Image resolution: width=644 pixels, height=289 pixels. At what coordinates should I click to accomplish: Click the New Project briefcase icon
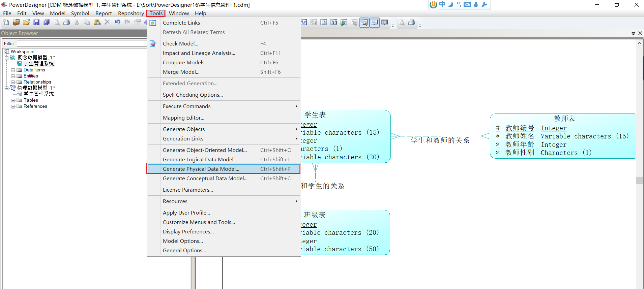[16, 22]
